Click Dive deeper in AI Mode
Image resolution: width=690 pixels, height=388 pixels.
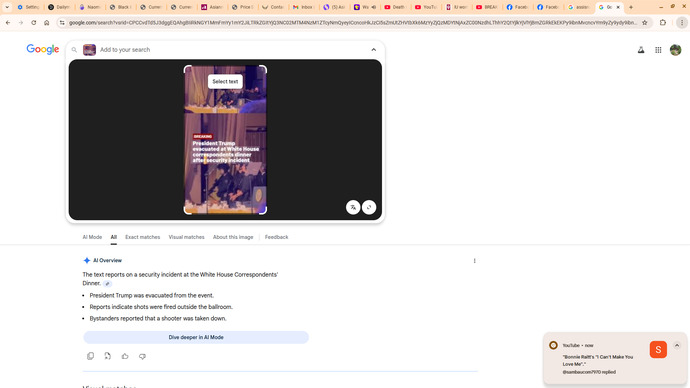pyautogui.click(x=196, y=337)
